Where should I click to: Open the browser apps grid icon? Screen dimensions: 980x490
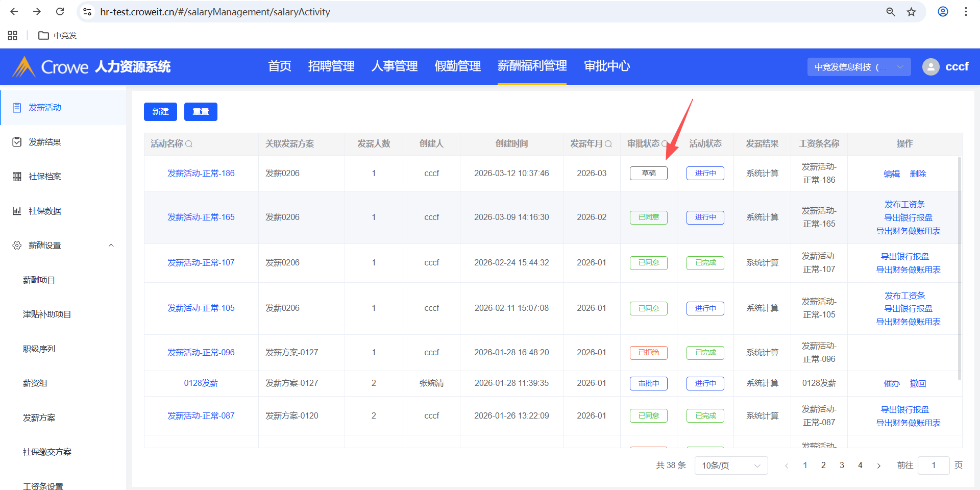point(13,35)
